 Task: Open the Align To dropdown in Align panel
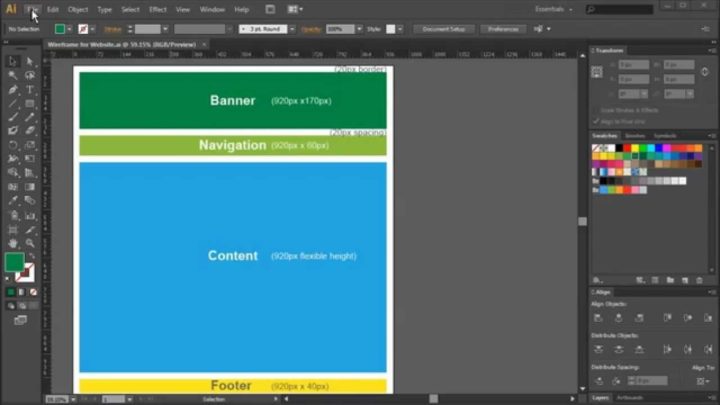click(x=702, y=381)
